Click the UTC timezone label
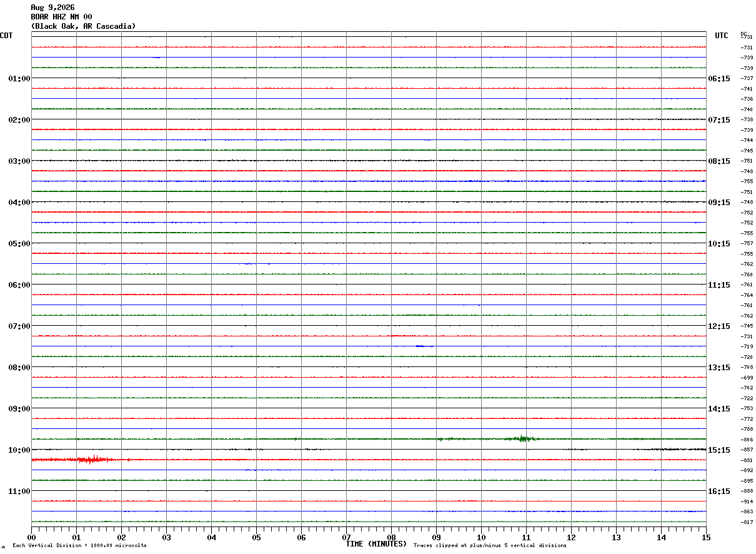This screenshot has height=554, width=756. point(722,36)
